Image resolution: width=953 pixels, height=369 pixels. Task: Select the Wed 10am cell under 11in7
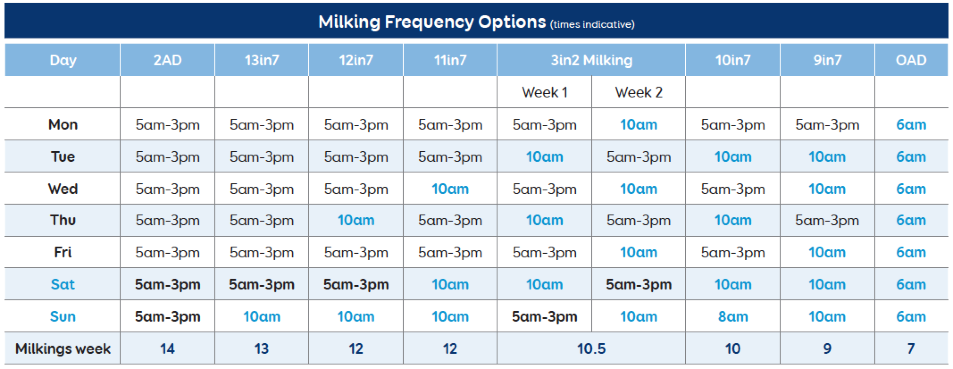[x=450, y=188]
